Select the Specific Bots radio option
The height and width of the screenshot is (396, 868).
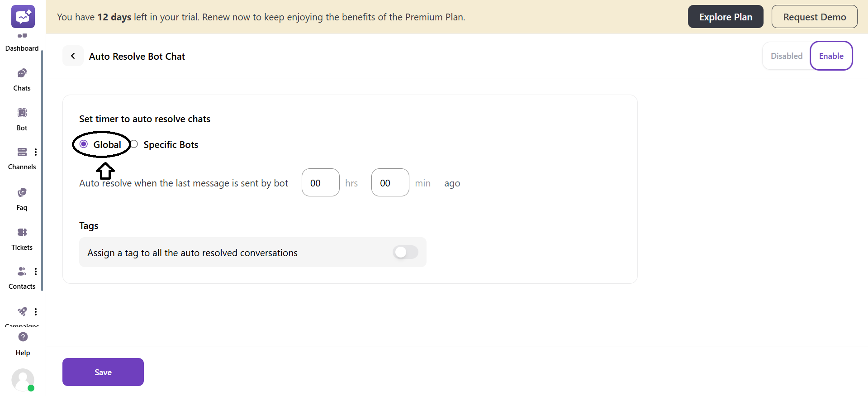(134, 144)
